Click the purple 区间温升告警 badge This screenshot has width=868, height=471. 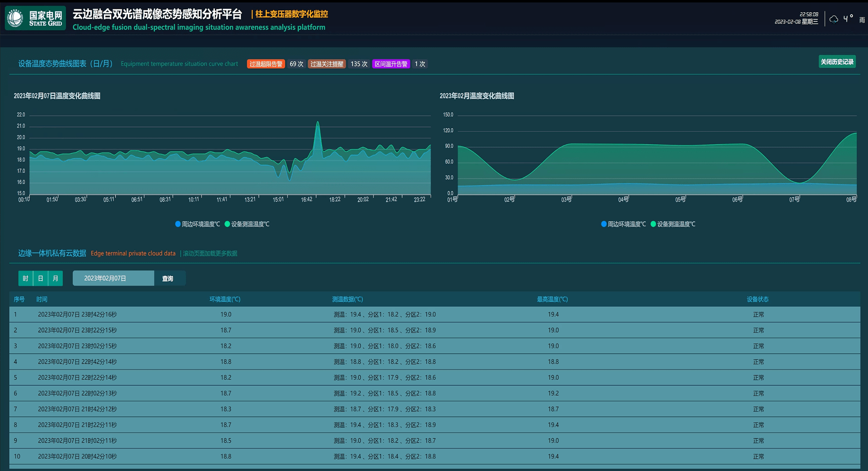pos(391,64)
